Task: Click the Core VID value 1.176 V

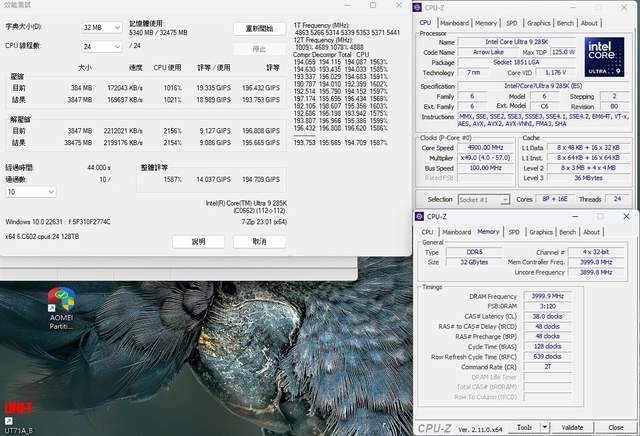Action: [556, 72]
